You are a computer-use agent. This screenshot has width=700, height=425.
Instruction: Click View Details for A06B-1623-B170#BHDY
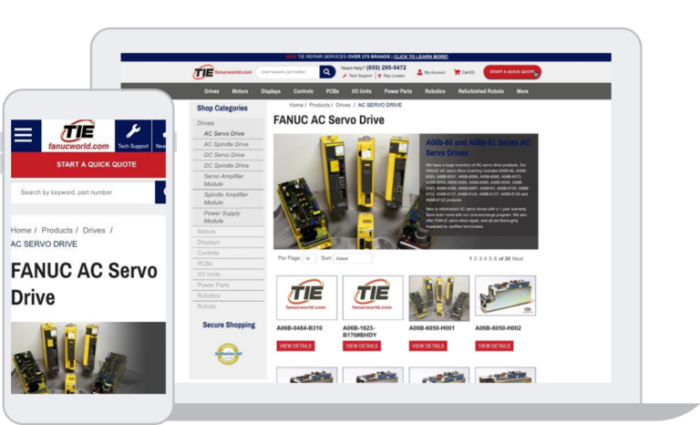[x=362, y=346]
